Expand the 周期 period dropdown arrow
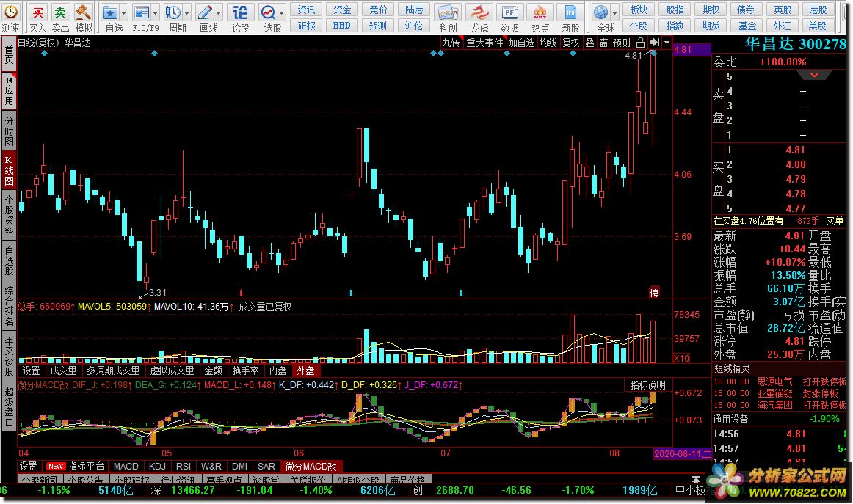Screen dimensions: 853x504 pyautogui.click(x=186, y=12)
